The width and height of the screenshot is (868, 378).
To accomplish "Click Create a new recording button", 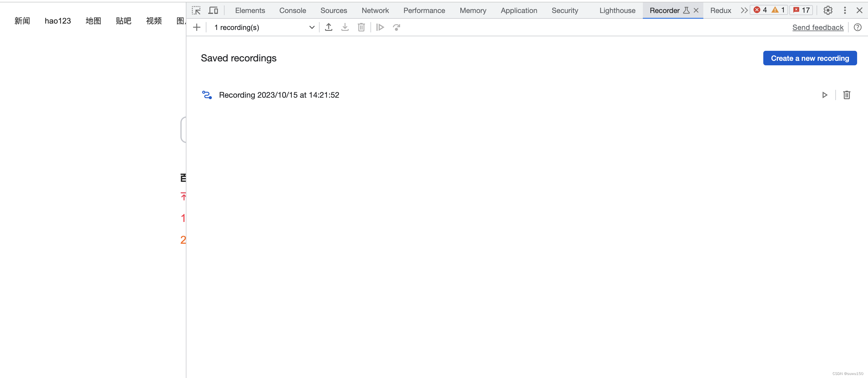I will [810, 58].
